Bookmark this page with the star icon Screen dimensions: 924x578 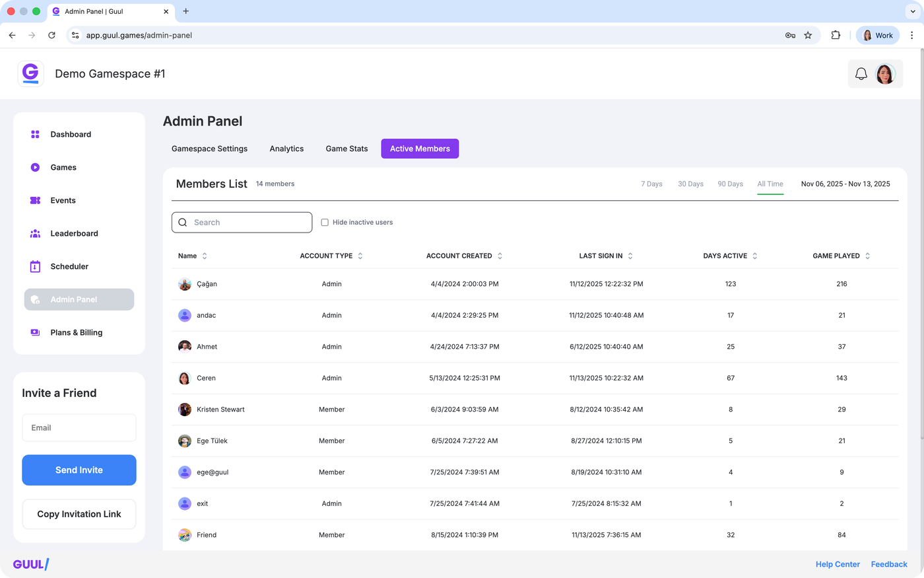pyautogui.click(x=808, y=36)
